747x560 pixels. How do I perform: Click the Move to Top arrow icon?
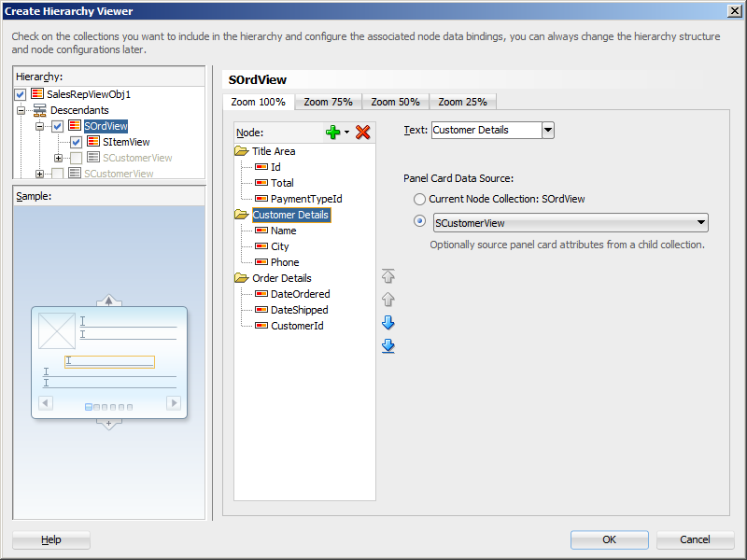tap(388, 275)
